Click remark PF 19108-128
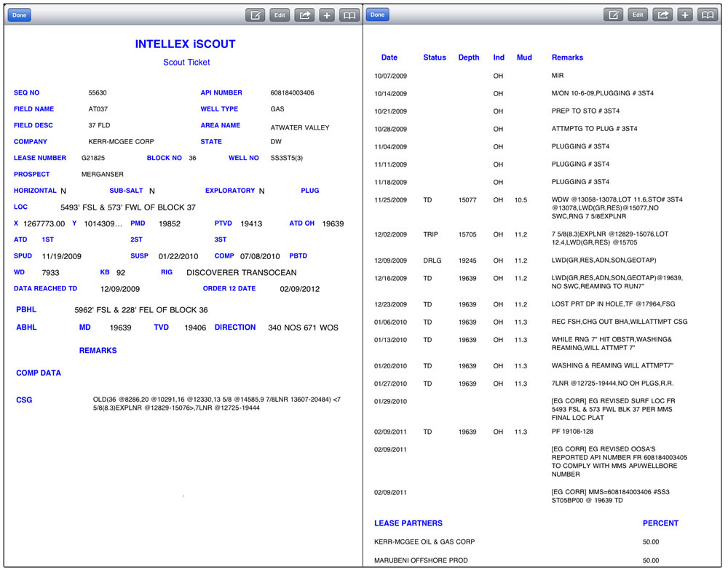 pyautogui.click(x=572, y=432)
